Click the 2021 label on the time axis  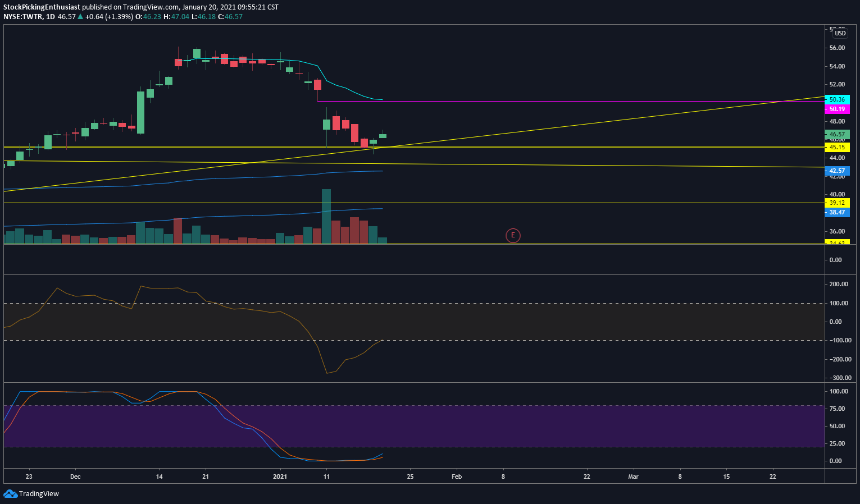pyautogui.click(x=280, y=477)
